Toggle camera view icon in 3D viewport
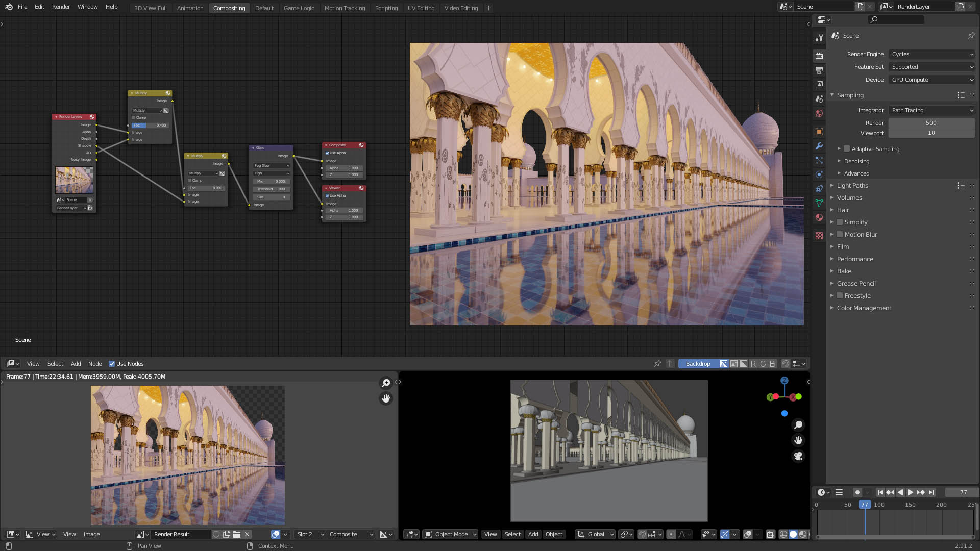The image size is (980, 551). coord(798,456)
